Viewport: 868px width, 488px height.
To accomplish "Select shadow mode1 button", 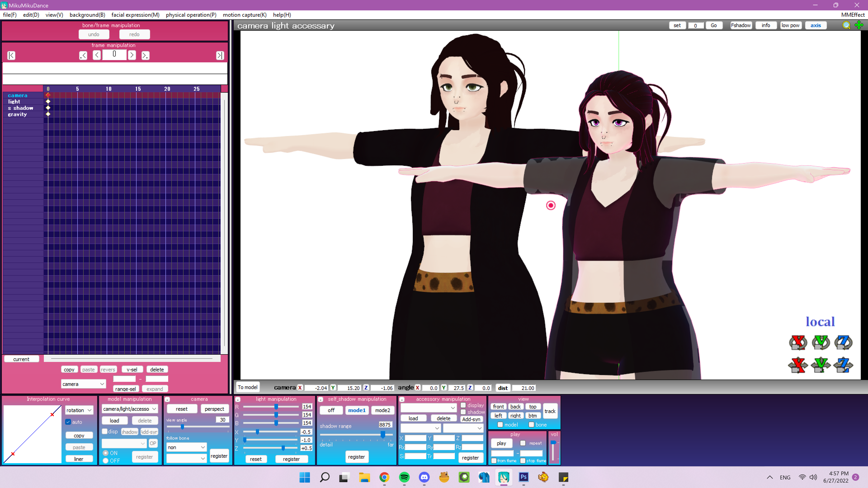I will click(356, 410).
